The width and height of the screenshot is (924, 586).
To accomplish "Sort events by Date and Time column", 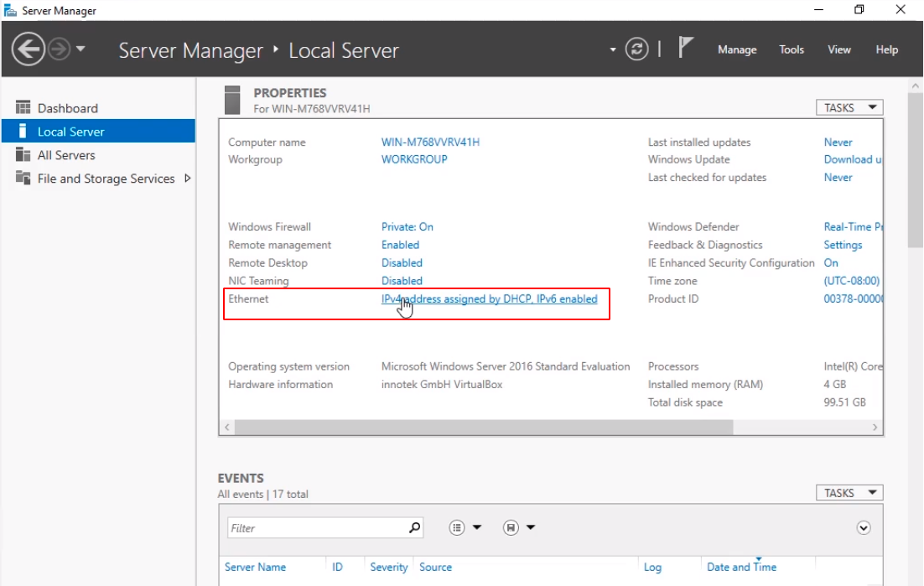I will click(x=741, y=567).
